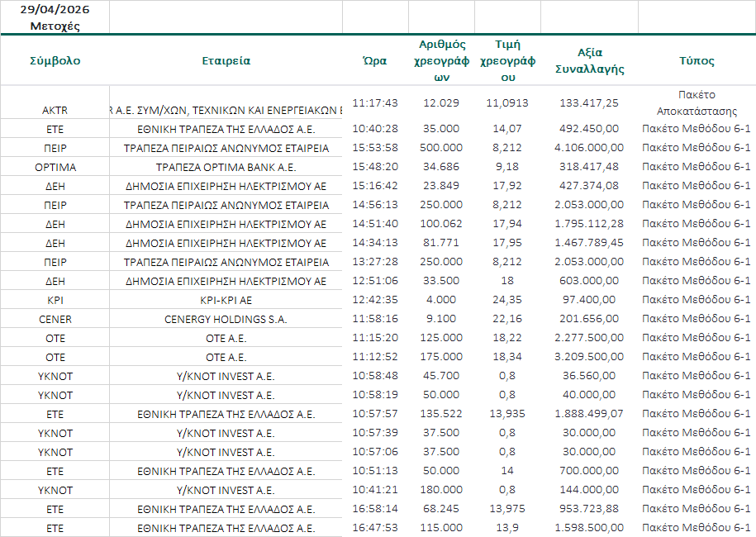Image resolution: width=756 pixels, height=537 pixels.
Task: Click the 4.106.000,00 transaction value cell
Action: (589, 148)
